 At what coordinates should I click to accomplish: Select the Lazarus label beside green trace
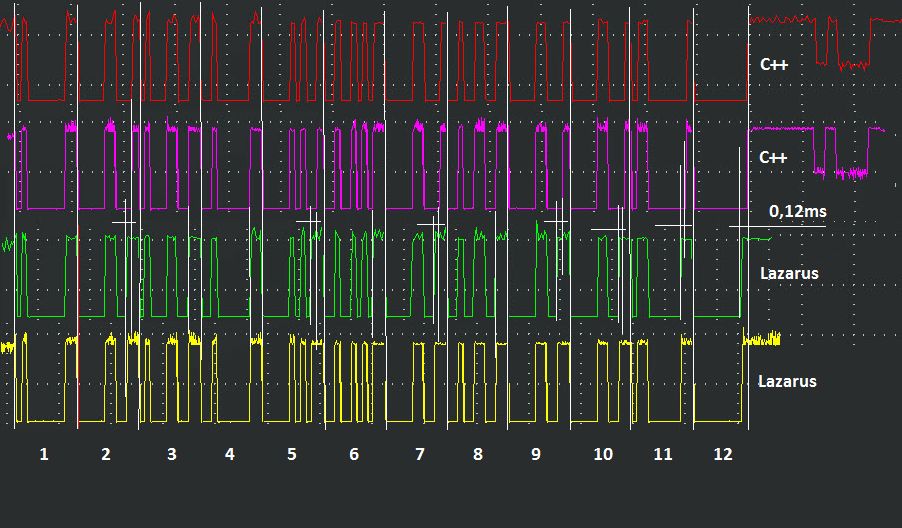tap(788, 272)
